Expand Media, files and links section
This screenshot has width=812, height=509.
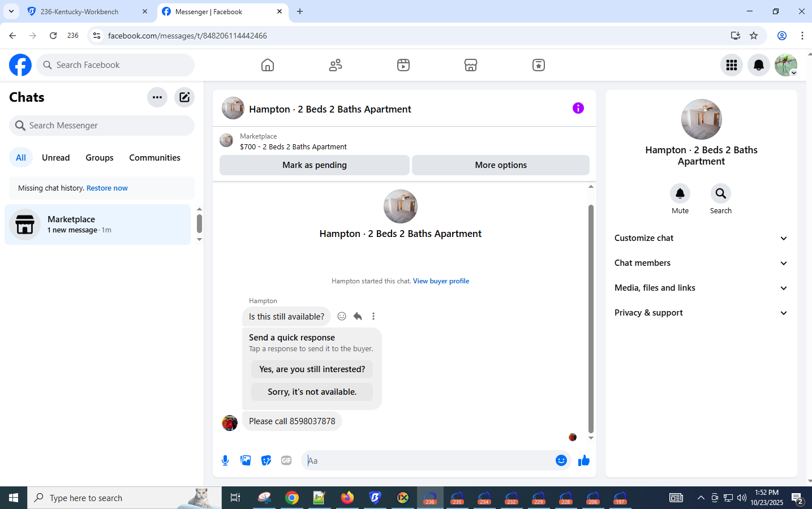(701, 288)
